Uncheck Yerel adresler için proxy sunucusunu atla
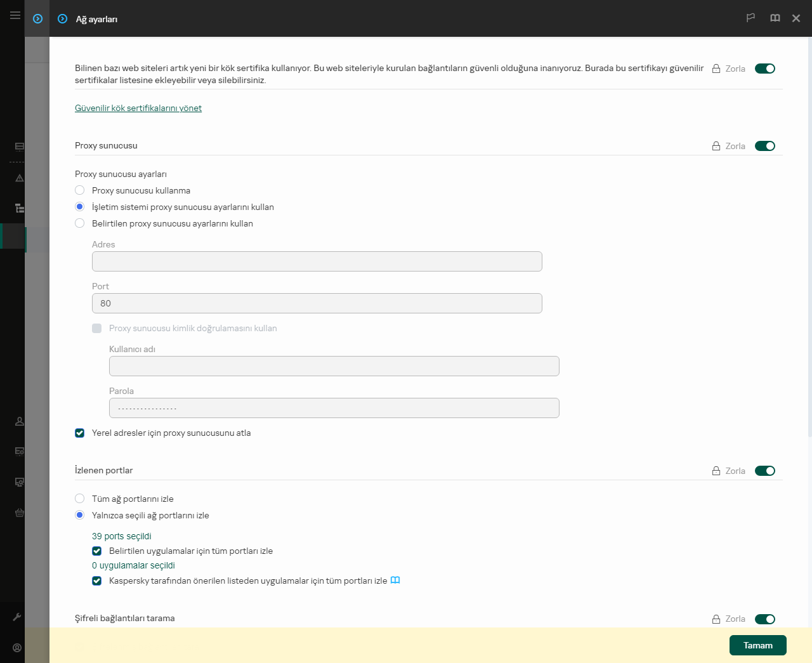 point(80,433)
